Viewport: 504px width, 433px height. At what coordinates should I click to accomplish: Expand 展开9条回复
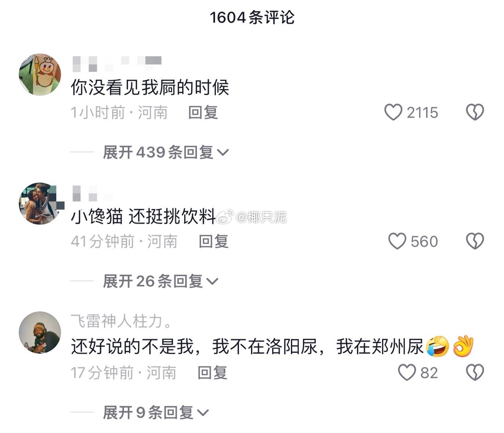[156, 412]
